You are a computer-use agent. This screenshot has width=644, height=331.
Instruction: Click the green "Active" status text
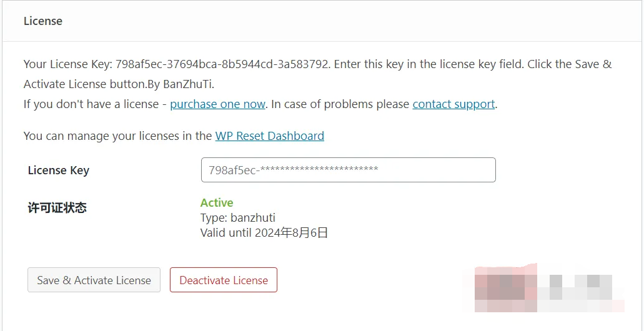click(217, 202)
